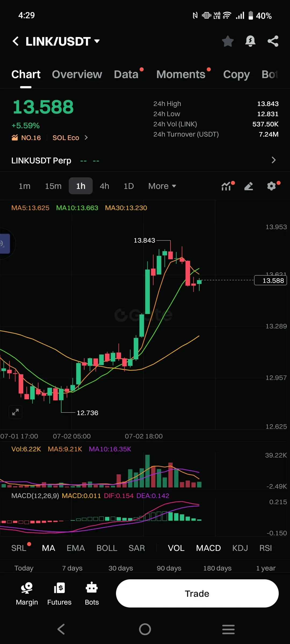Tap Android back navigation button

pyautogui.click(x=61, y=629)
